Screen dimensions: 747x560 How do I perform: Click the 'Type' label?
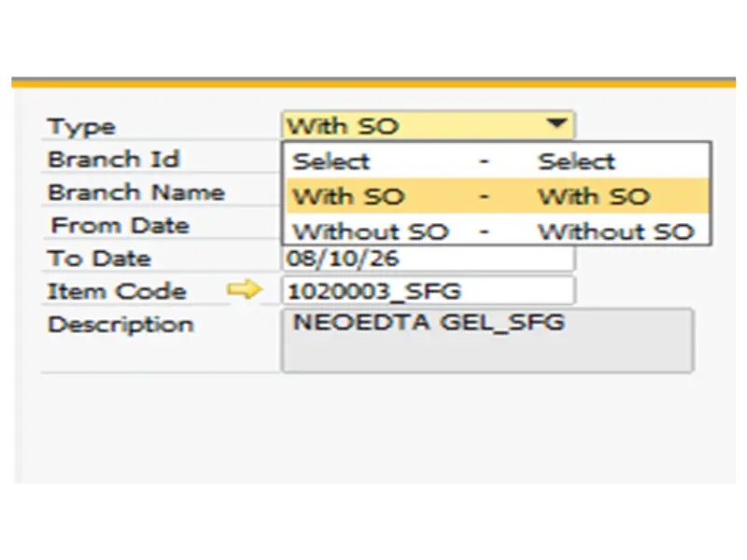coord(81,127)
